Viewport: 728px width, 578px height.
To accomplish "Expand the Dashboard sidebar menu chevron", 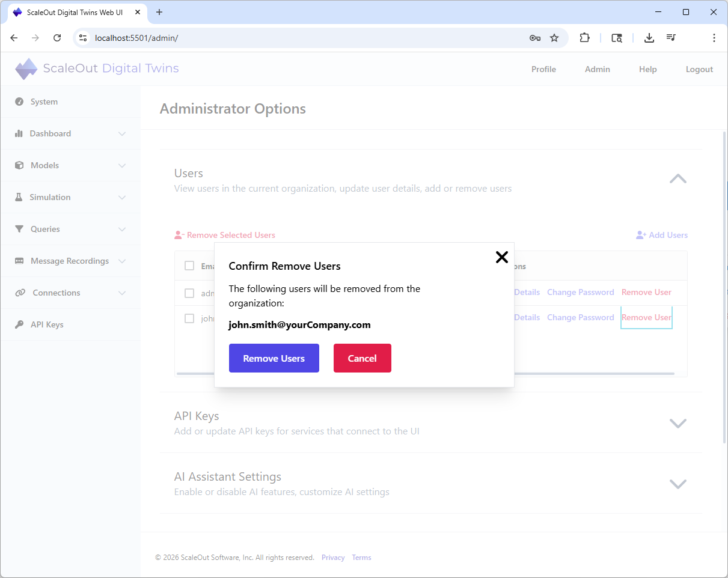I will coord(123,133).
